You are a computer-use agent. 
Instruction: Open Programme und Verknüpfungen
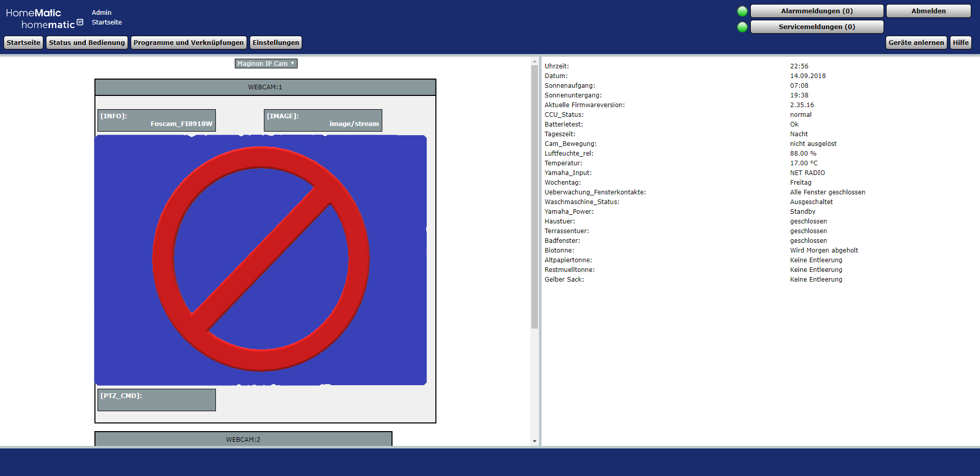(x=189, y=43)
